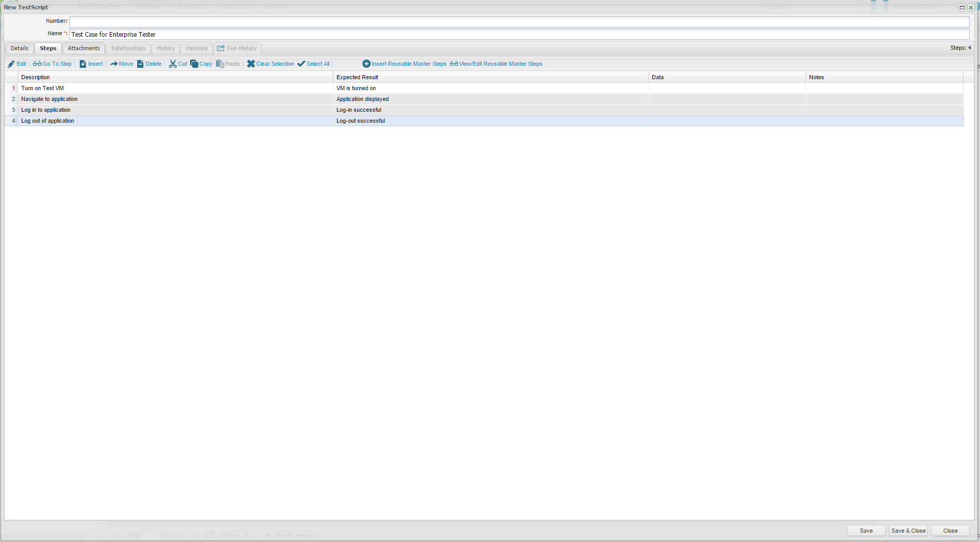This screenshot has width=980, height=542.
Task: Click the Expected Result column header
Action: pos(357,77)
